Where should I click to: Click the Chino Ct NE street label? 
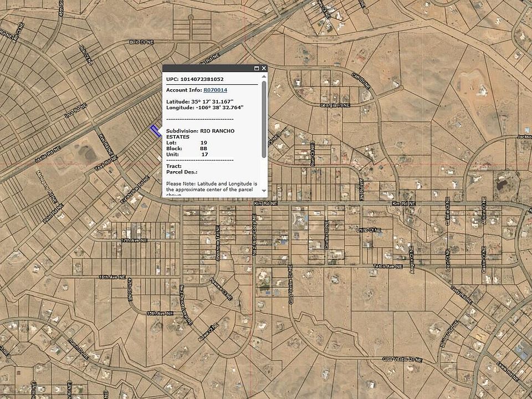point(369,230)
